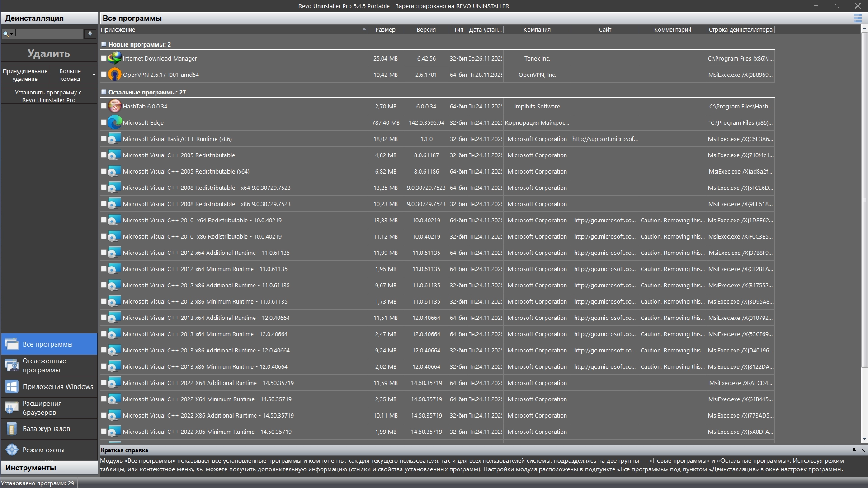Check the HashTab 6.0.0.34 checkbox

pos(104,106)
